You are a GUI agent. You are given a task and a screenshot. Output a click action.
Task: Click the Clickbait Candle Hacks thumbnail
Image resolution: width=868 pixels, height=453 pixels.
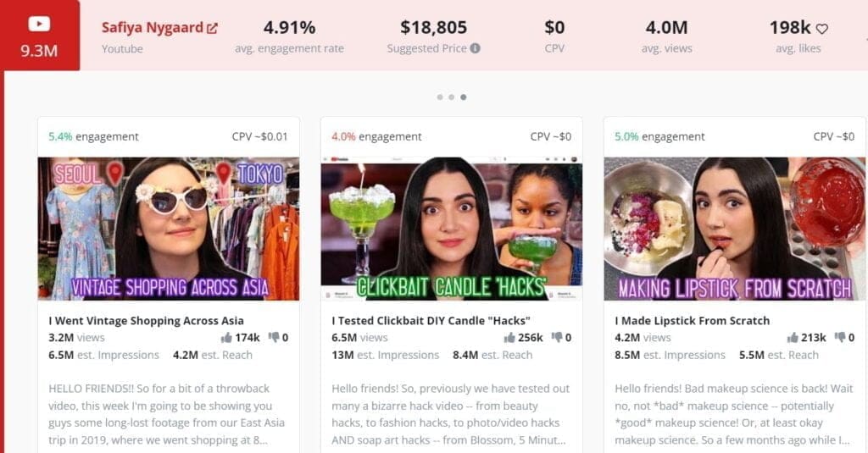click(452, 229)
